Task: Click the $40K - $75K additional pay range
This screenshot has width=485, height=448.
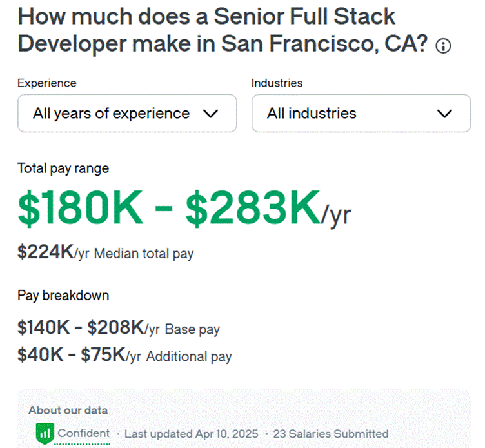Action: point(70,356)
